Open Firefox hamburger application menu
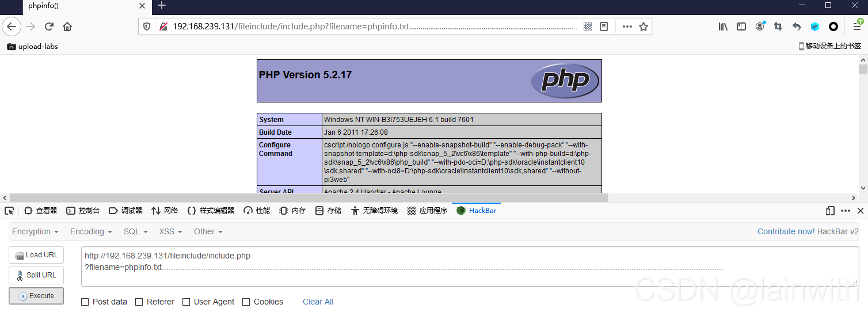This screenshot has height=312, width=868. (x=857, y=26)
